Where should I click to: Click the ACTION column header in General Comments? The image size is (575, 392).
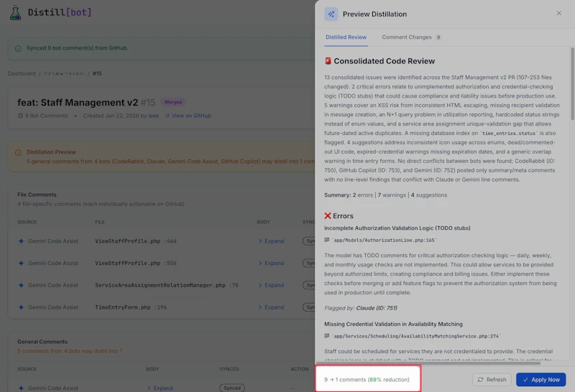coord(300,369)
